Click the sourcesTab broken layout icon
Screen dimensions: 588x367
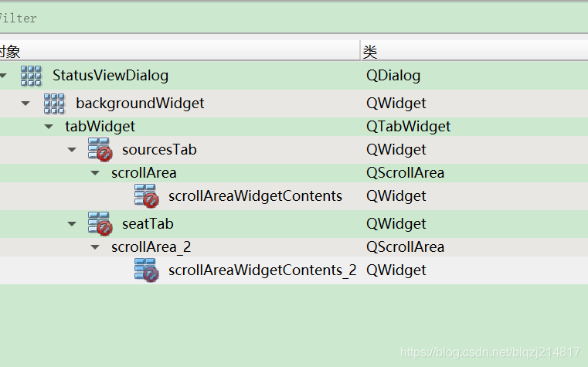click(x=100, y=150)
